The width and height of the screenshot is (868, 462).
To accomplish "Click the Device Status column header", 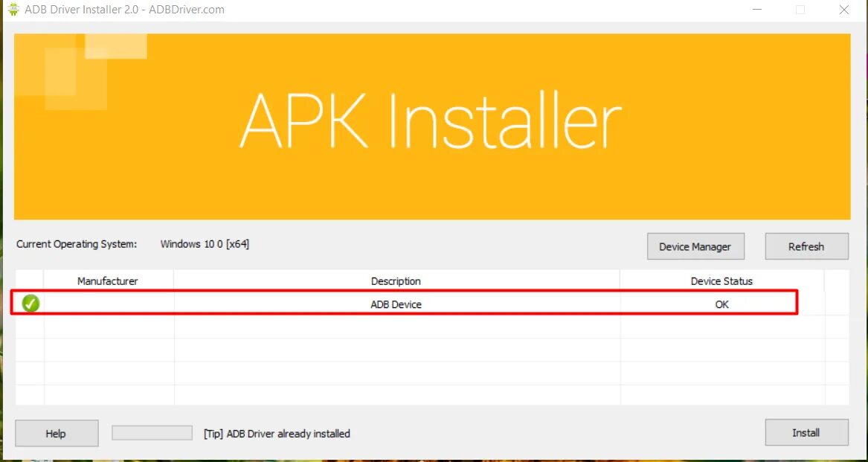I will pyautogui.click(x=722, y=281).
